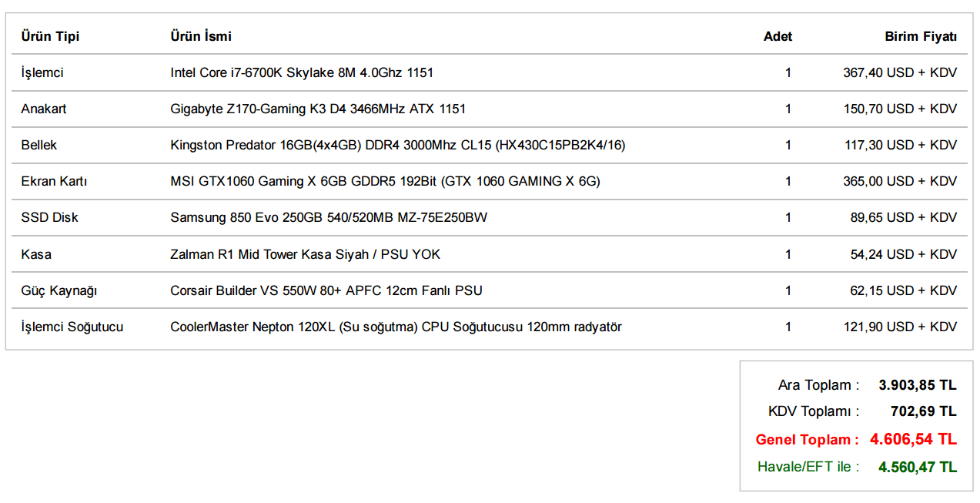
Task: Click the 117,30 USD + KDV price
Action: point(900,145)
